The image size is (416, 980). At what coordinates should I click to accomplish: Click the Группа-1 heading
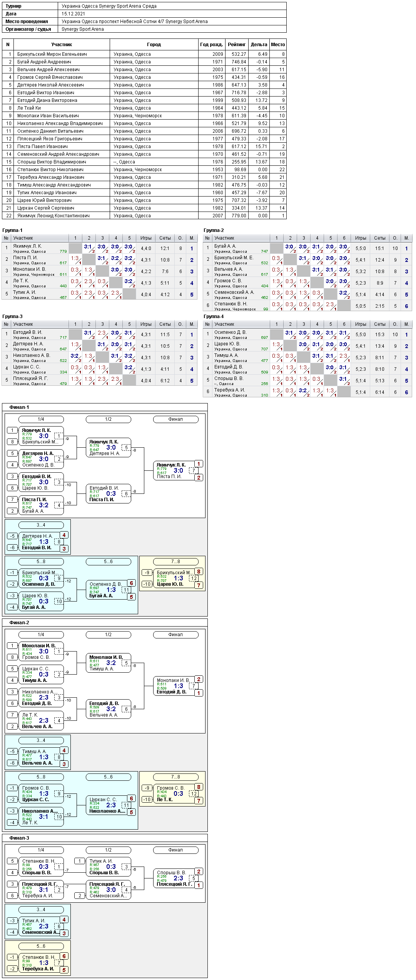(12, 230)
